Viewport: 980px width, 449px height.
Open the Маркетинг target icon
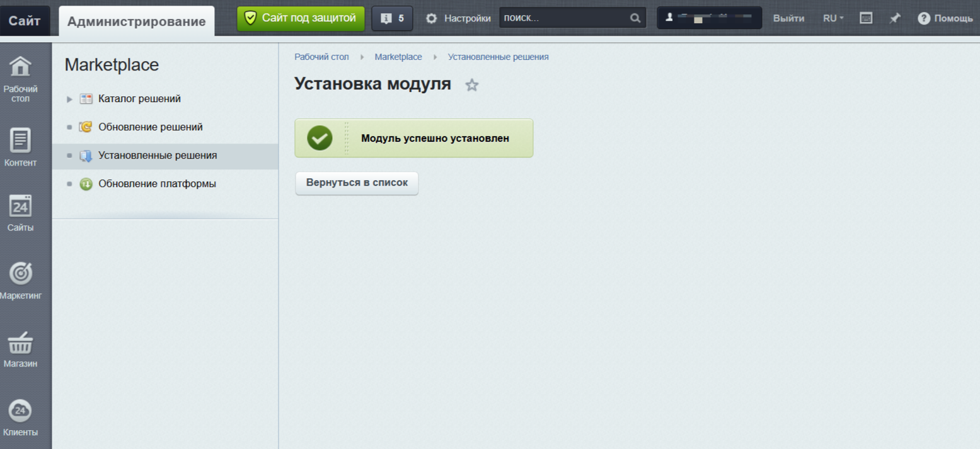(20, 273)
